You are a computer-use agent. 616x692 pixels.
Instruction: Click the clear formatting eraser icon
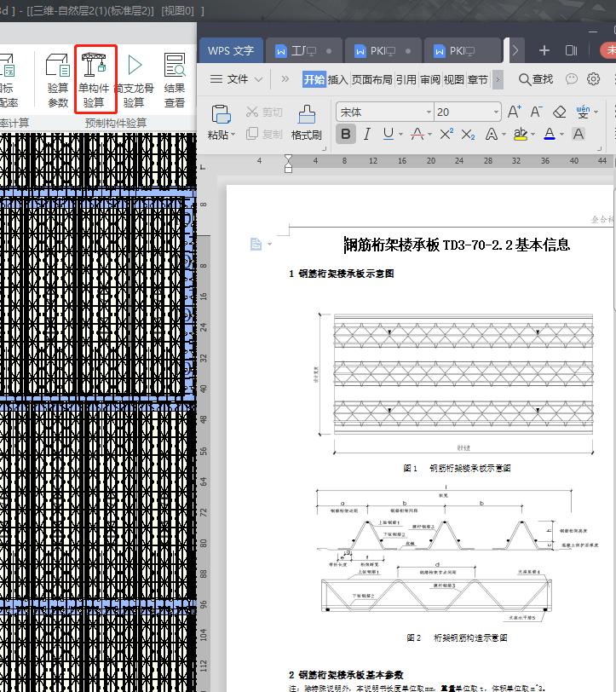click(560, 112)
